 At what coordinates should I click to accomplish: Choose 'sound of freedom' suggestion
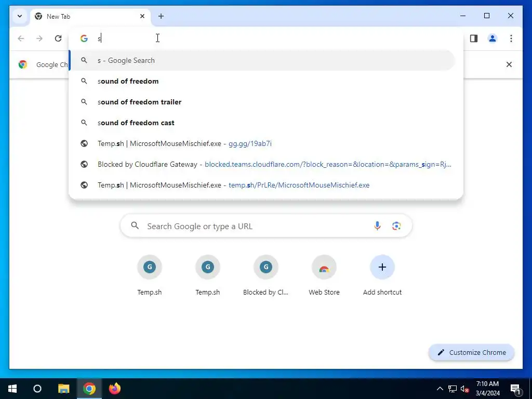(262, 81)
